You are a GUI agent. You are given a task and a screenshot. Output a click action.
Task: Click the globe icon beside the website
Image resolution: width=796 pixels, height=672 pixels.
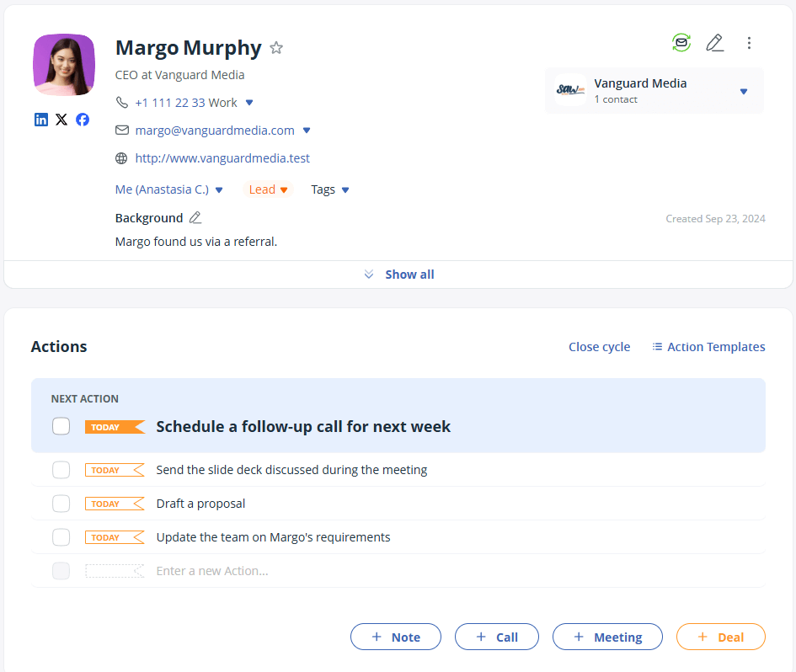(x=121, y=157)
